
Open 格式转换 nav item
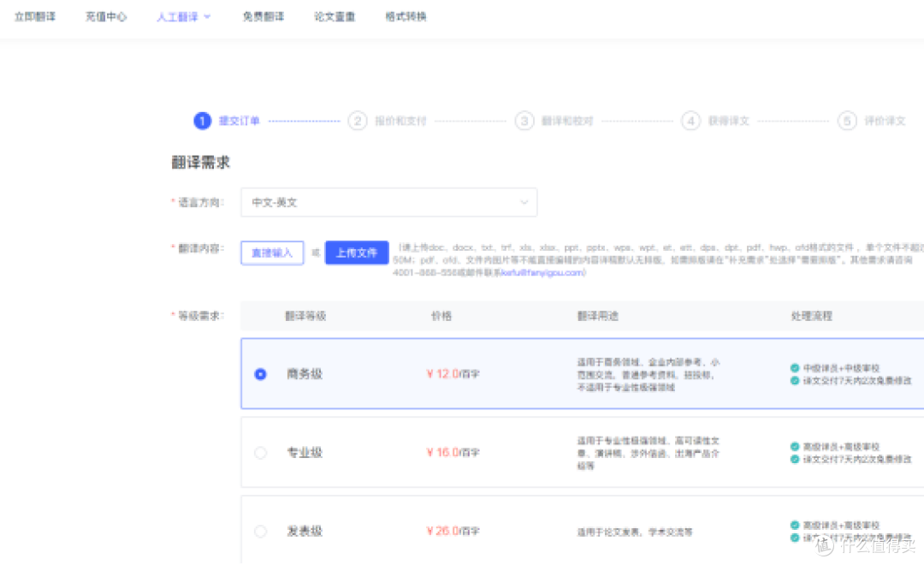point(406,16)
